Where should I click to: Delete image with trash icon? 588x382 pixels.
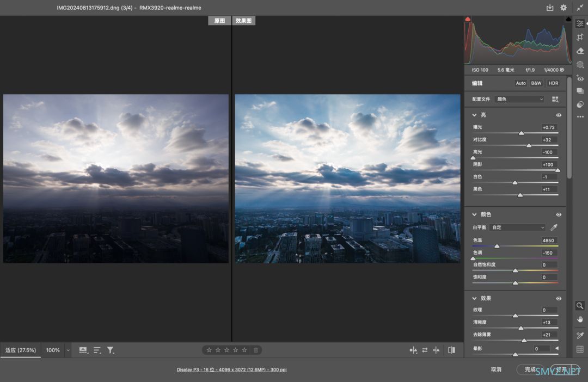pyautogui.click(x=256, y=350)
